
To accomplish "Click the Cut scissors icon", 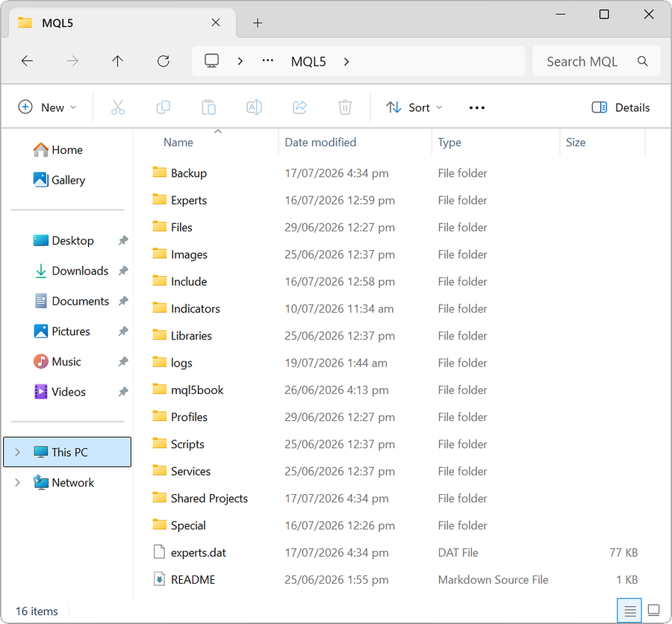I will point(118,107).
